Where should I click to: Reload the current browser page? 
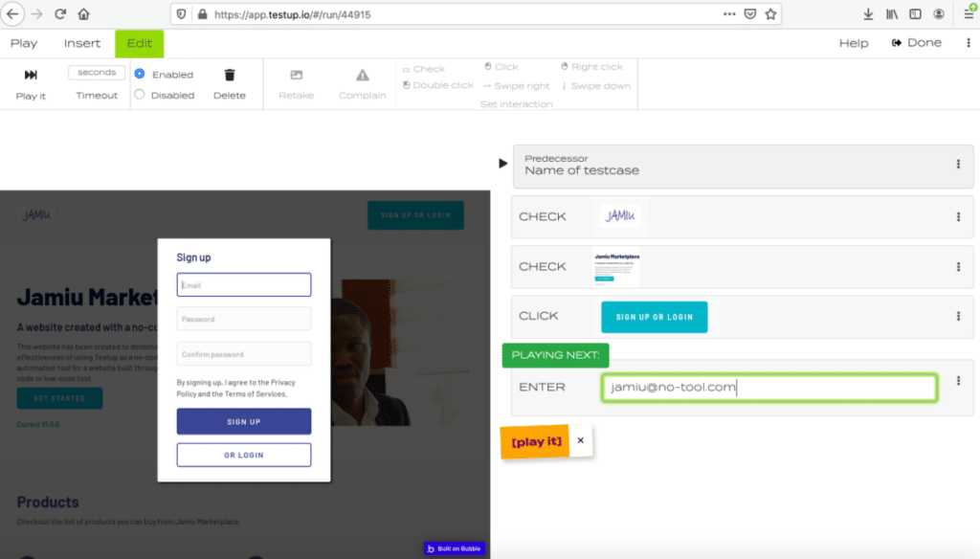[x=60, y=13]
